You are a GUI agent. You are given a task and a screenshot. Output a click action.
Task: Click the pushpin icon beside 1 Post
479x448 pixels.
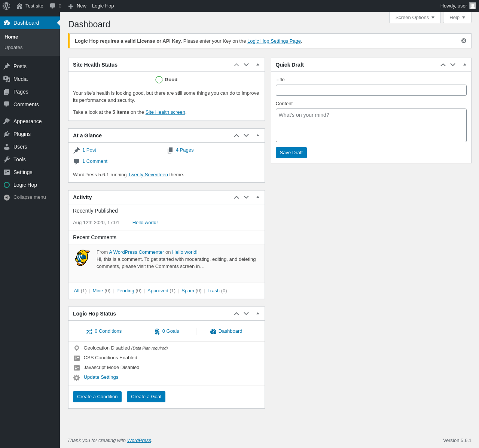pos(77,150)
